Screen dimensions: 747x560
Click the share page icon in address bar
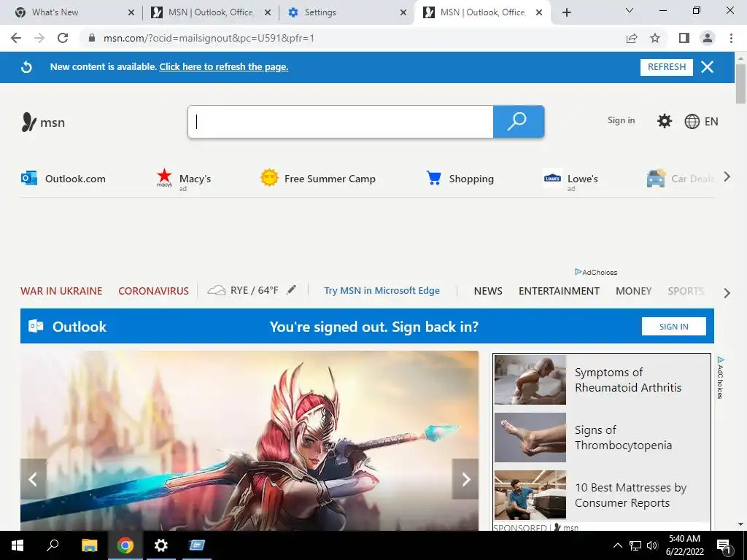pos(632,38)
